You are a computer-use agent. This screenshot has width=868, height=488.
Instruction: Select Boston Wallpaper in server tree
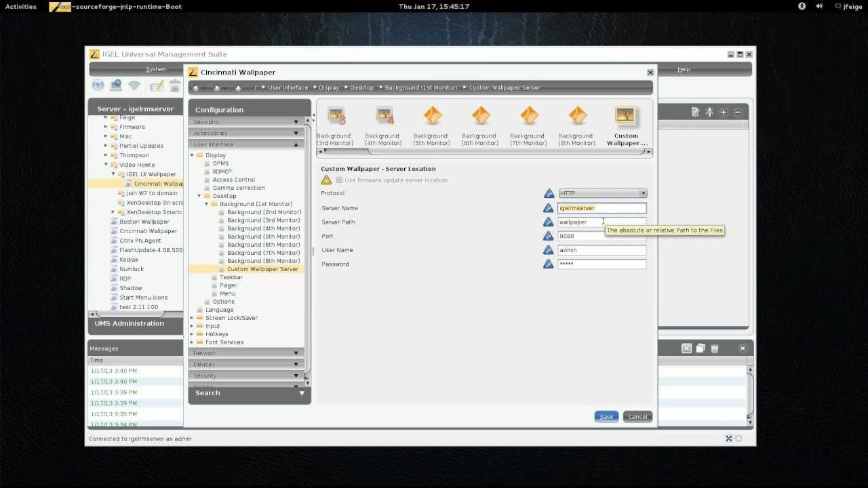[x=144, y=222]
